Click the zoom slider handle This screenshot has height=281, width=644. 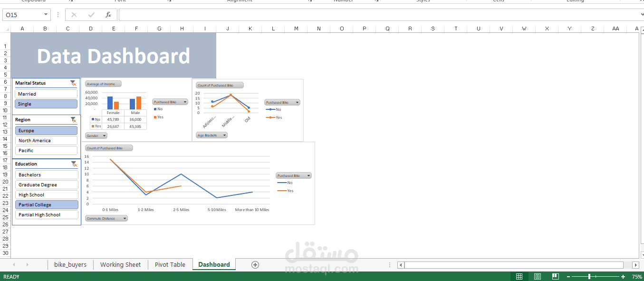[589, 277]
